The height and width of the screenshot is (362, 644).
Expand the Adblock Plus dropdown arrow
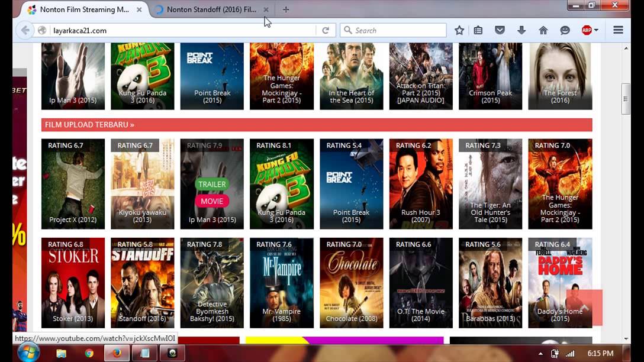597,30
